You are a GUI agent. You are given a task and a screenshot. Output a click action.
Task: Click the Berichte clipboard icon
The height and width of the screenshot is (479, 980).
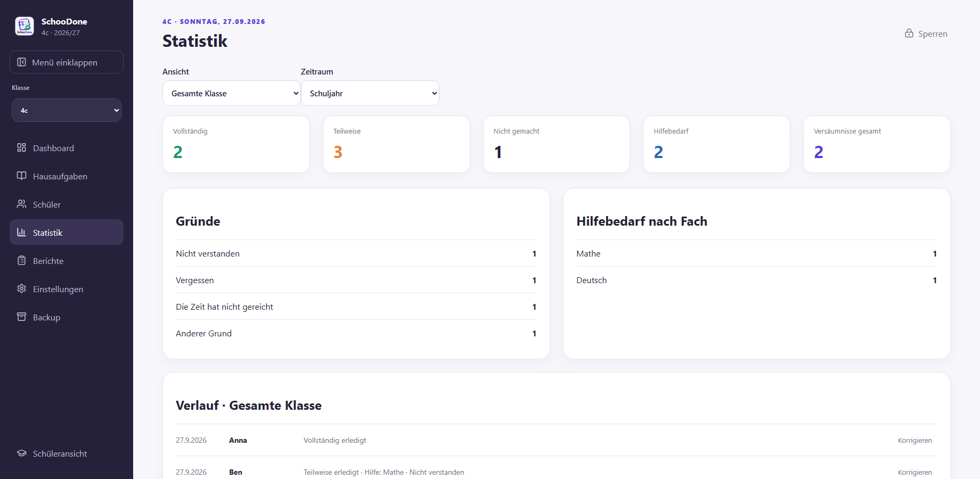(x=21, y=260)
